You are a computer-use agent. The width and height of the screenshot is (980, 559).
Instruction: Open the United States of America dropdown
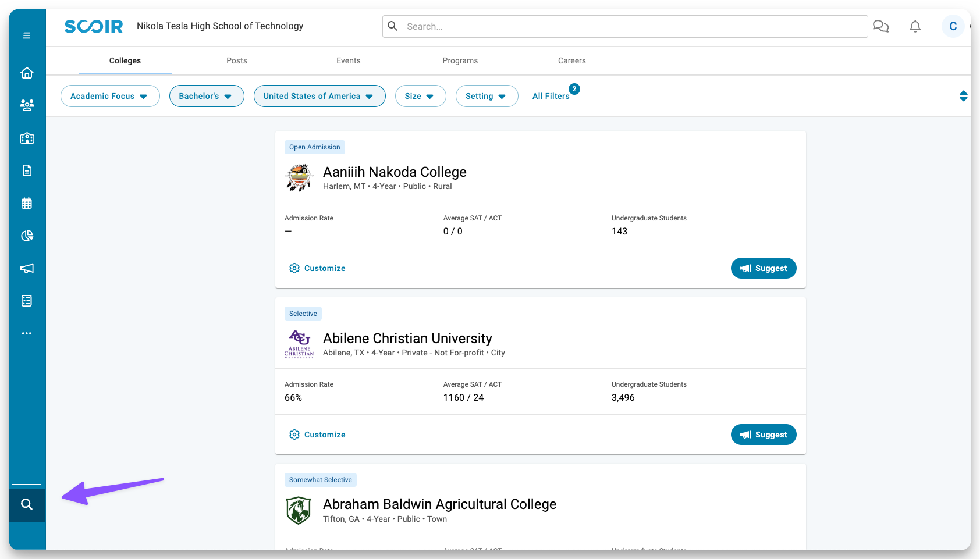[x=319, y=96]
